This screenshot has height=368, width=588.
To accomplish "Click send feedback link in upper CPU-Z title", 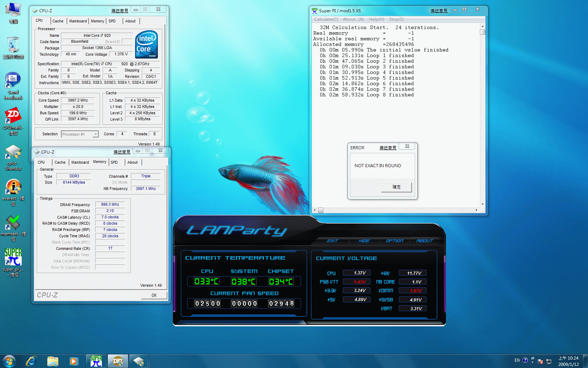I will [x=120, y=11].
